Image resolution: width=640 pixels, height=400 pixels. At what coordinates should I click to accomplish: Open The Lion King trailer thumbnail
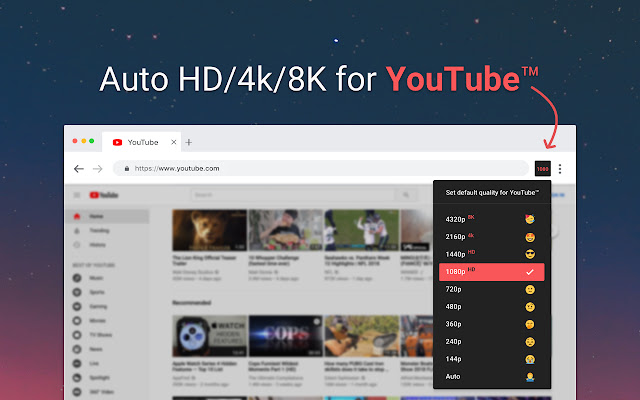click(208, 231)
